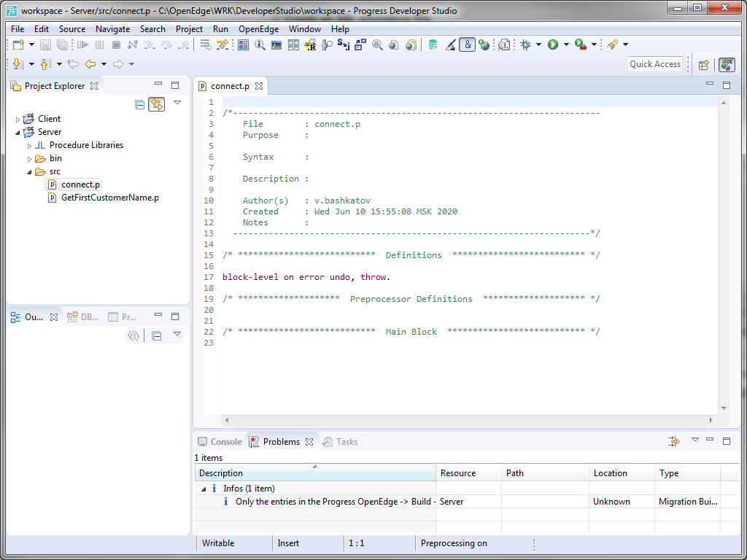Switch to the Console tab
Screen dimensions: 747x560
point(220,442)
